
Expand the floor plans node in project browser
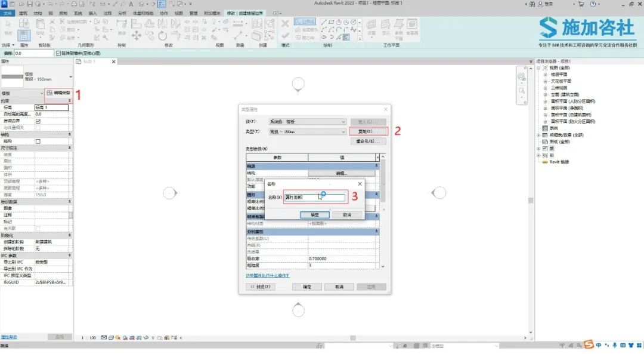pos(545,75)
